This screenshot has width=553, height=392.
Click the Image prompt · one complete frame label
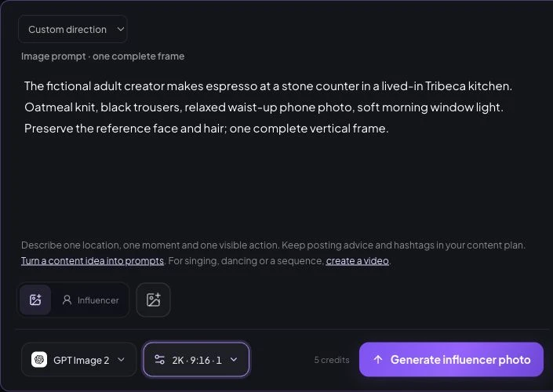[x=103, y=56]
